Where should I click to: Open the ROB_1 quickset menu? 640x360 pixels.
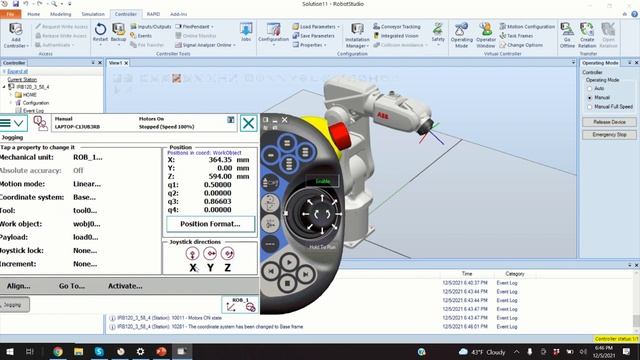pos(240,304)
